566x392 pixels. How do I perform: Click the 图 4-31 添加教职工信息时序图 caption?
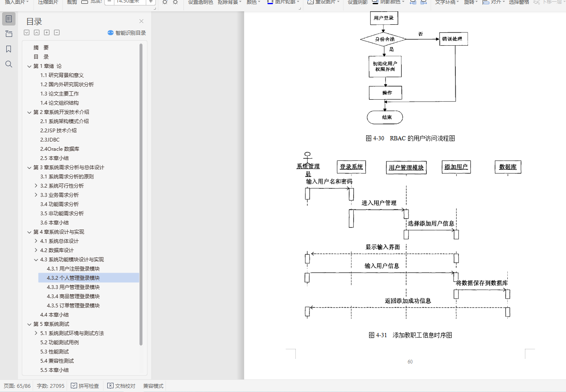click(x=410, y=335)
